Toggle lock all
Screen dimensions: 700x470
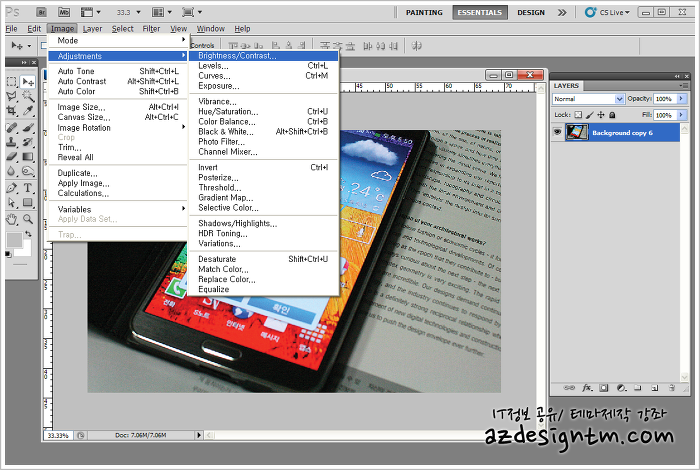pos(612,115)
